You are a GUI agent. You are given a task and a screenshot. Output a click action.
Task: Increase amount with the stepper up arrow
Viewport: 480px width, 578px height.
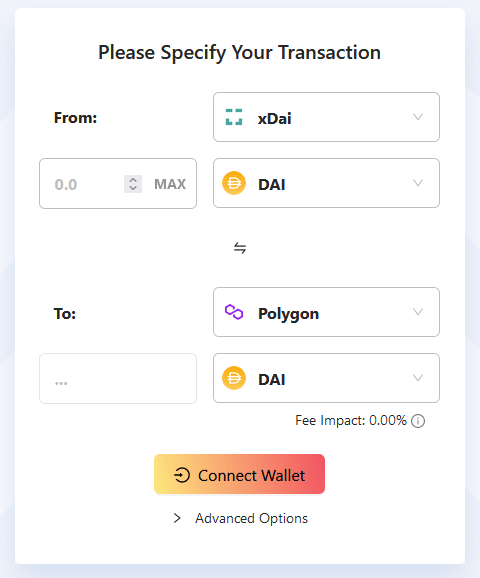tap(133, 180)
